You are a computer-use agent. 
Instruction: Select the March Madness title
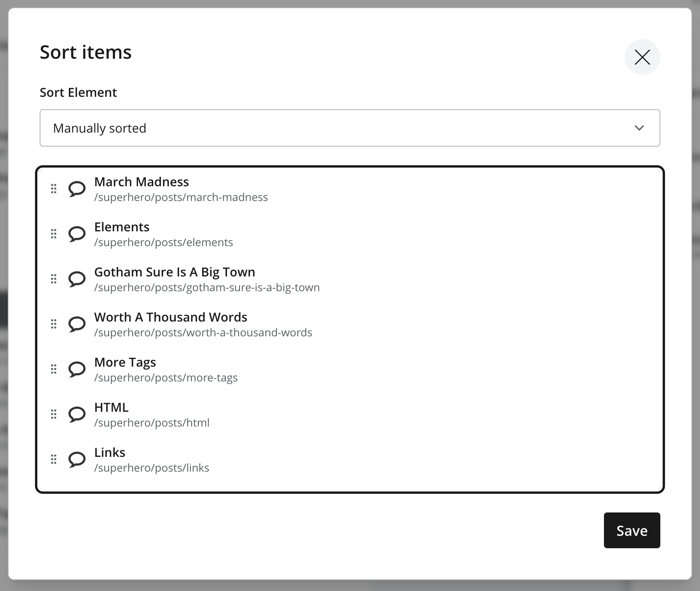tap(142, 182)
